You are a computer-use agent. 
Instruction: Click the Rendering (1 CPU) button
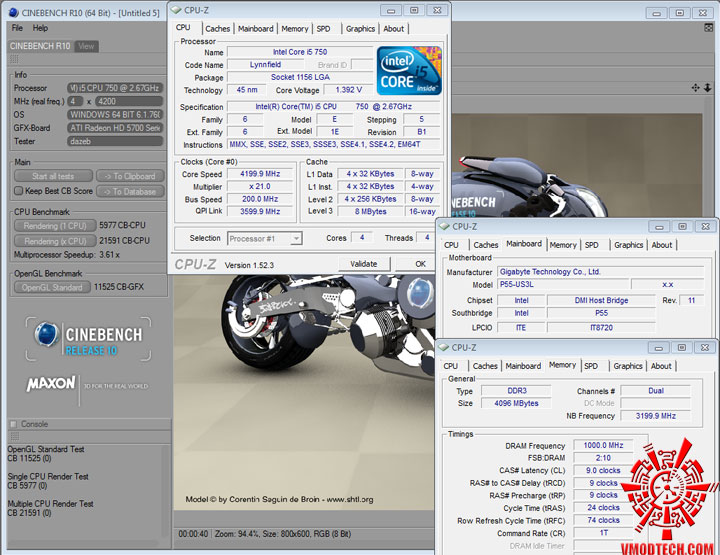(54, 226)
